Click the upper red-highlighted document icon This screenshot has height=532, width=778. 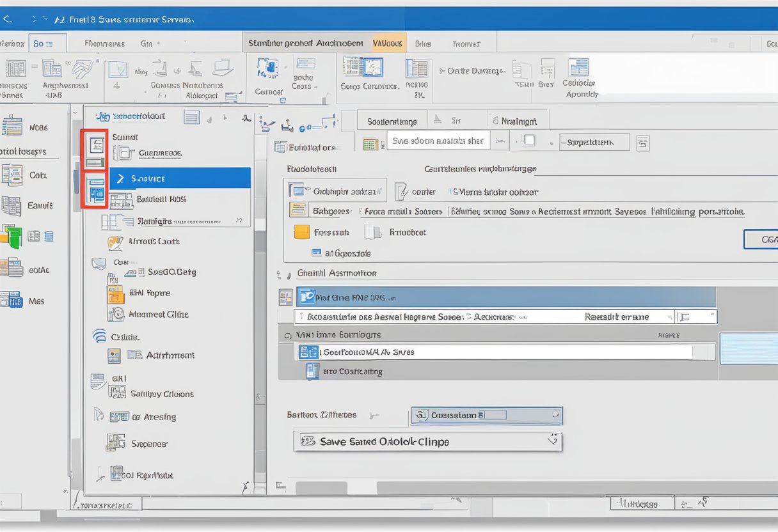95,145
